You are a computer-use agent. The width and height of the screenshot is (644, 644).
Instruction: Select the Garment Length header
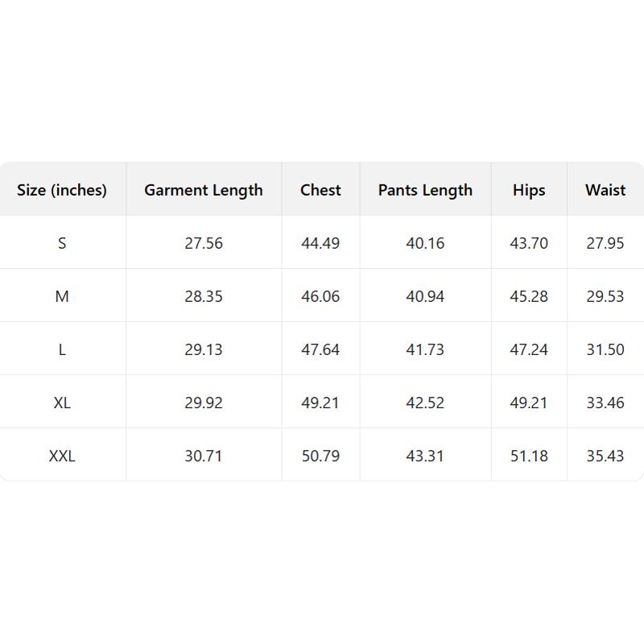(204, 190)
